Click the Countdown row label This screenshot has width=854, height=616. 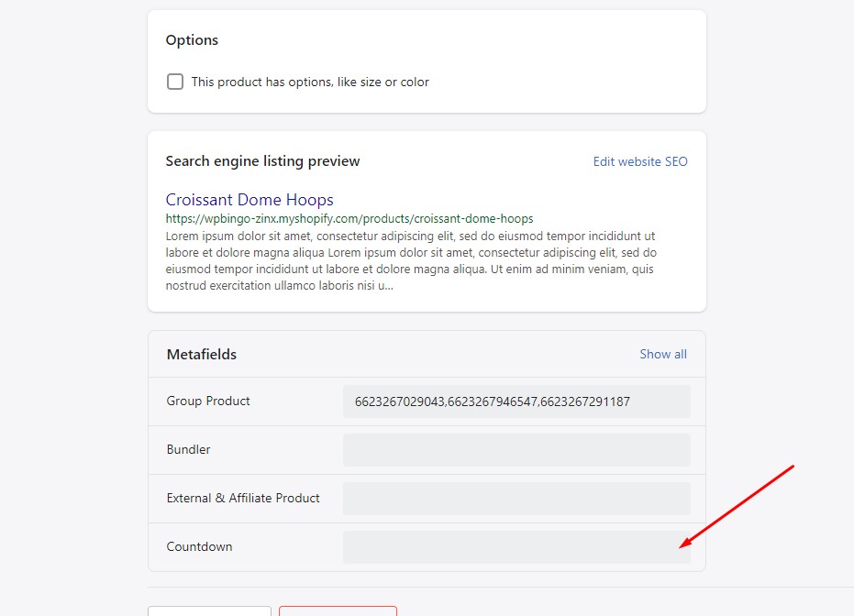[x=199, y=547]
